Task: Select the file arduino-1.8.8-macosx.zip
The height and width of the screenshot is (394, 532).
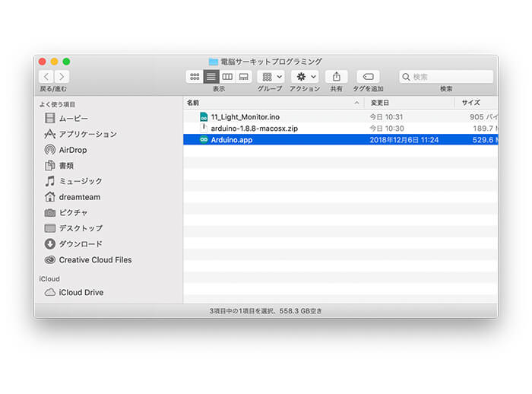Action: (x=340, y=129)
